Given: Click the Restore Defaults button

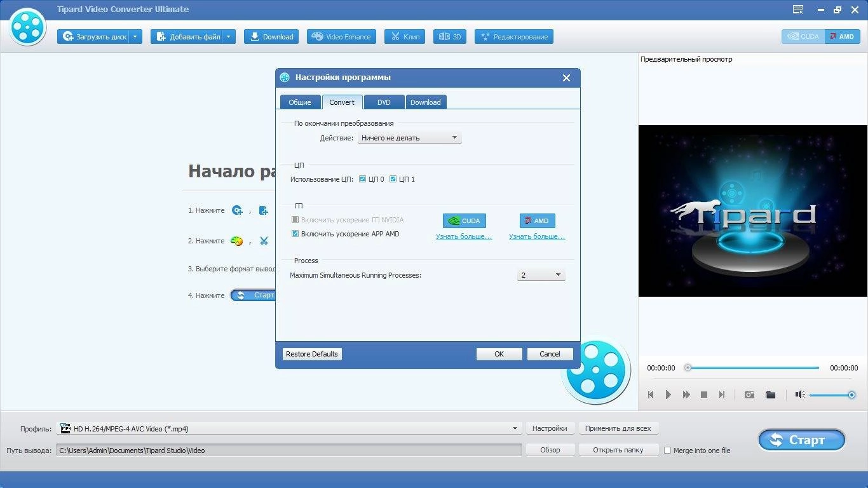Looking at the screenshot, I should (312, 354).
